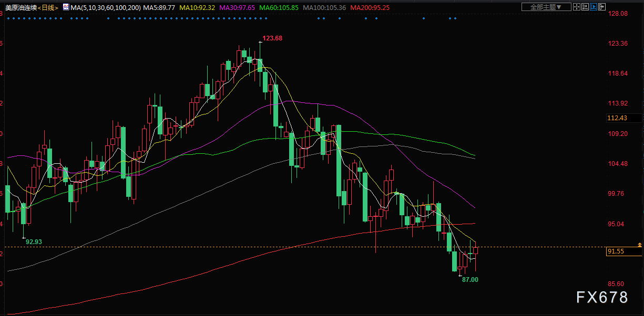Screen dimensions: 644x316
Task: Click the 87.00 low price marker
Action: 470,280
